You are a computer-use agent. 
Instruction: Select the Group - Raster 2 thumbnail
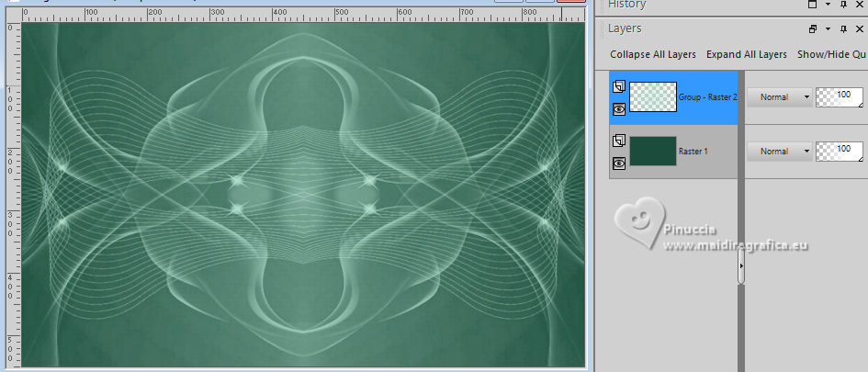tap(653, 96)
